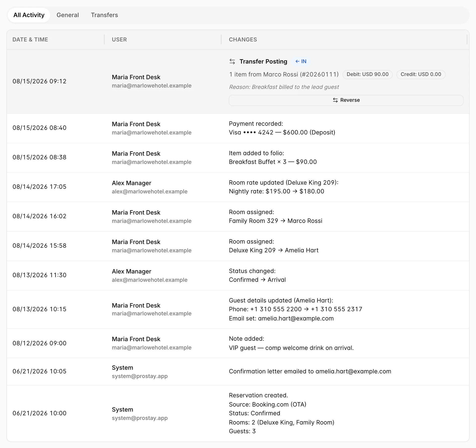476x448 pixels.
Task: Click the reason 'Breakfast billed to the lead guest'
Action: point(284,87)
